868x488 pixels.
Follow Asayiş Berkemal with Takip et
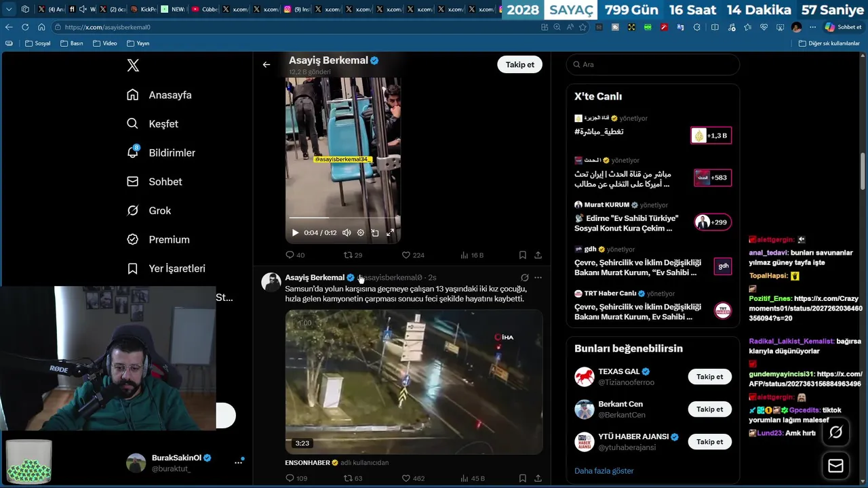pos(519,64)
